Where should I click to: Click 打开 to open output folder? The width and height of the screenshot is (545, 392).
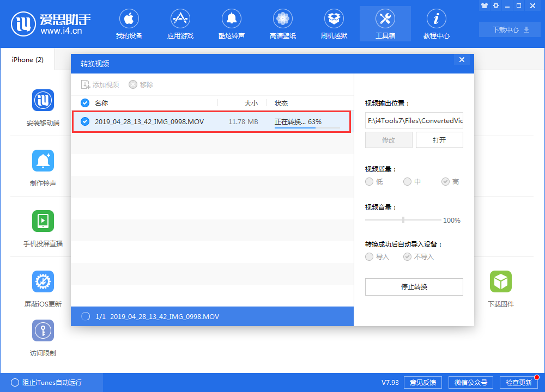pyautogui.click(x=439, y=140)
